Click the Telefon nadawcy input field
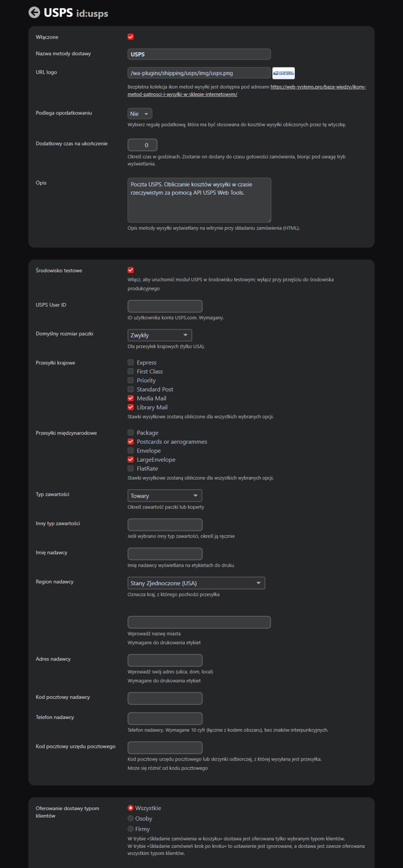 (165, 719)
